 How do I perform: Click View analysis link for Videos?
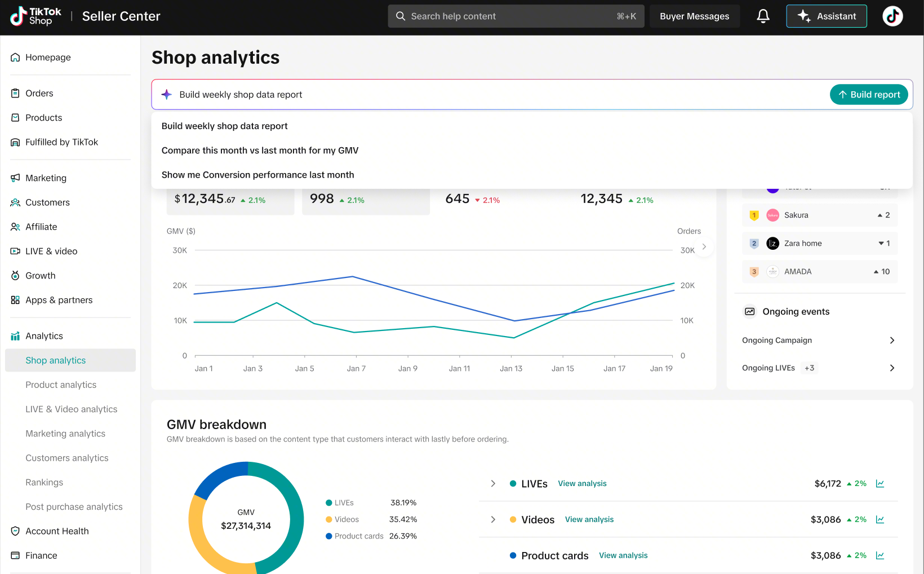[x=589, y=520]
